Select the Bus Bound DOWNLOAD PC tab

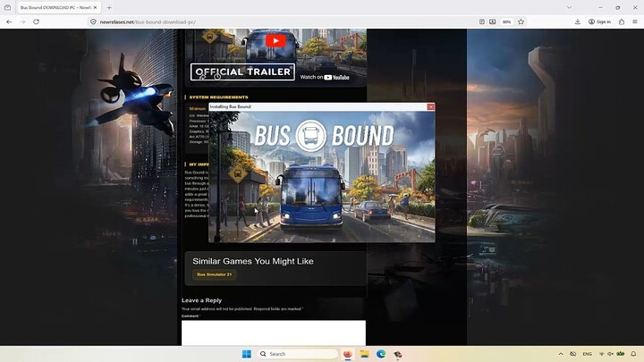[55, 7]
